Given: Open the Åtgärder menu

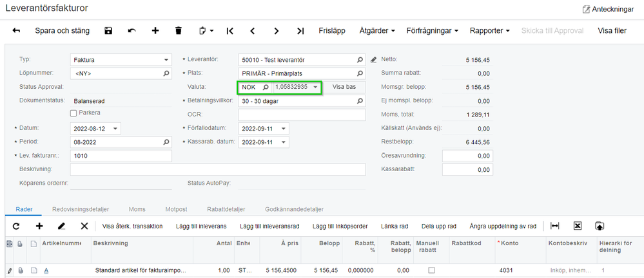Looking at the screenshot, I should pos(377,31).
